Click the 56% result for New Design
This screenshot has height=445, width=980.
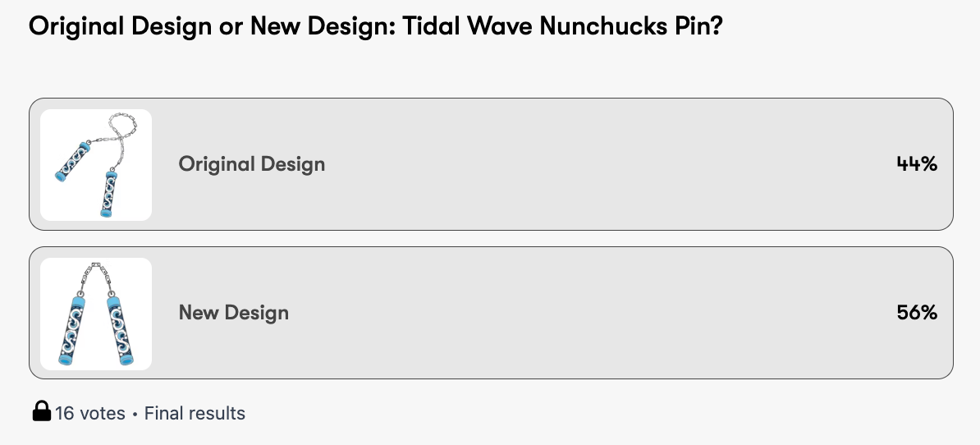tap(917, 313)
